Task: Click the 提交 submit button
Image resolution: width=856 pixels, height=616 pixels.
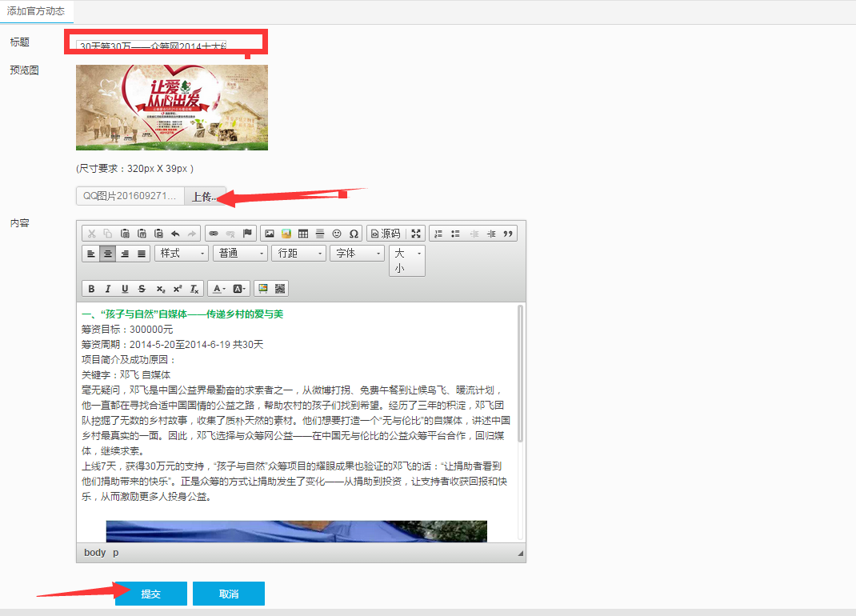Action: pyautogui.click(x=150, y=594)
